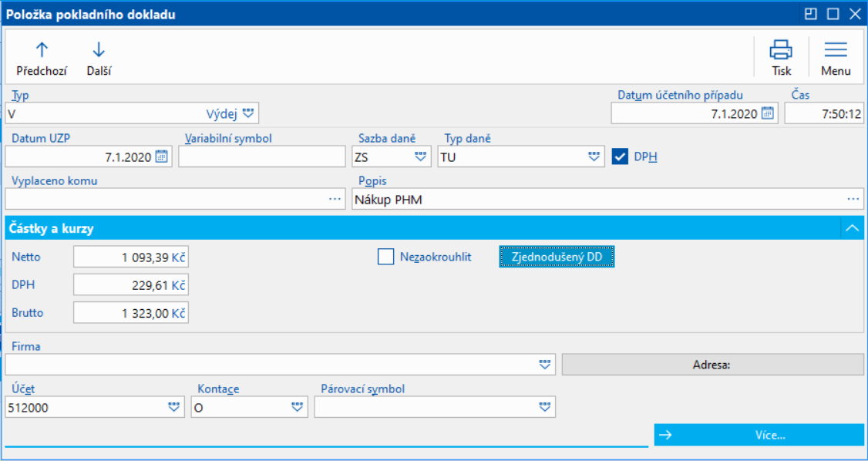Go to the next item (Další)
This screenshot has width=868, height=461.
pos(99,59)
